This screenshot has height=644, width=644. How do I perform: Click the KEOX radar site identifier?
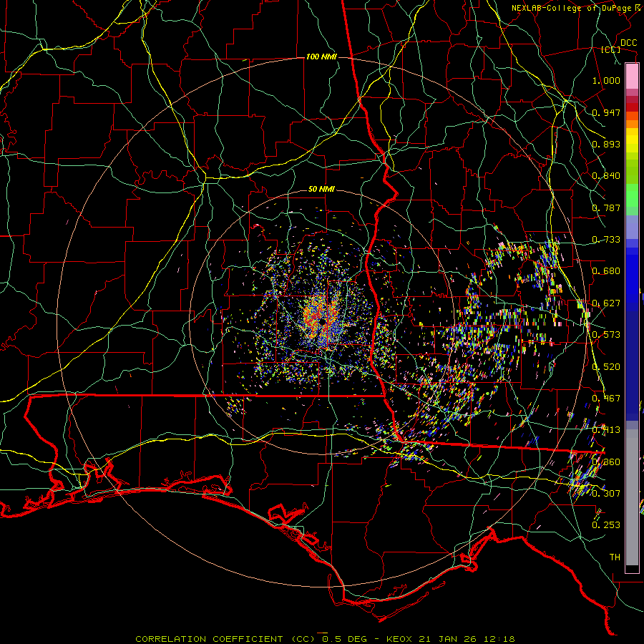(x=401, y=639)
